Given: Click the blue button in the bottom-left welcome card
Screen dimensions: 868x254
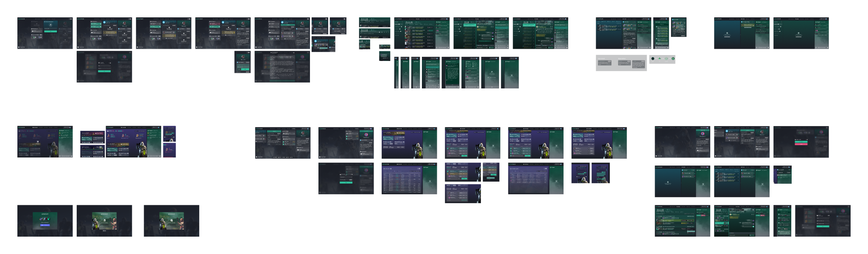Looking at the screenshot, I should tap(45, 225).
